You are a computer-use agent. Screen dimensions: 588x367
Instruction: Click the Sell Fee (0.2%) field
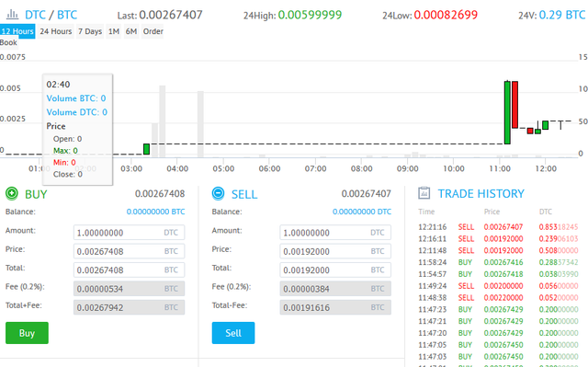(335, 289)
